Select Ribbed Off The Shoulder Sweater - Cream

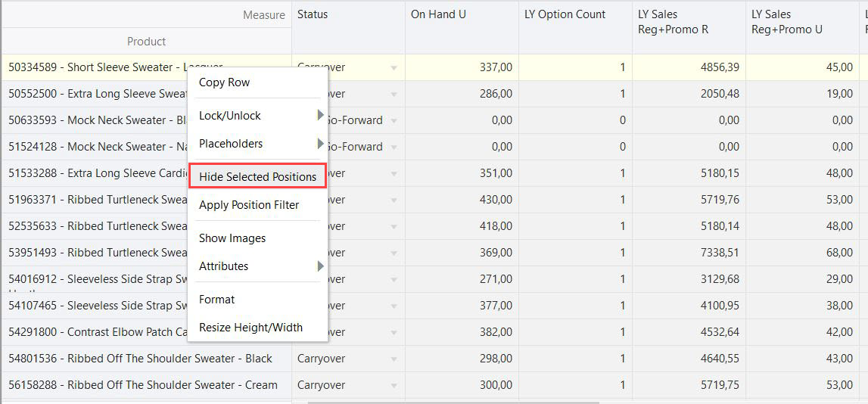click(147, 386)
